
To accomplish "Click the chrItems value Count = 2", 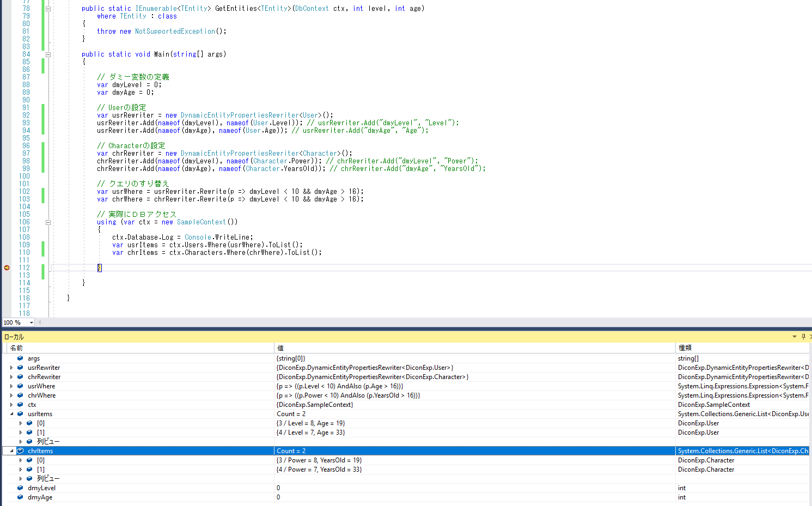I will [291, 451].
